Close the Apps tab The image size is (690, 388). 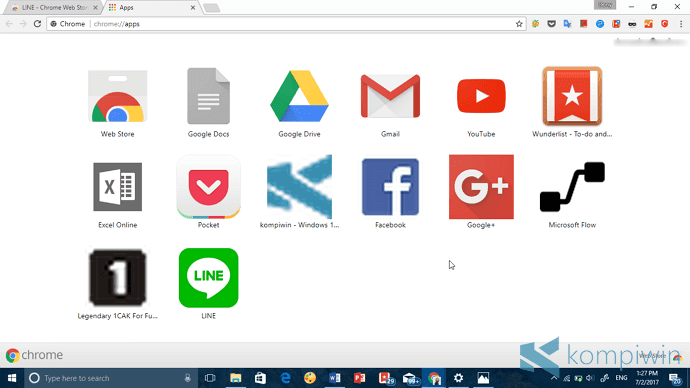193,7
